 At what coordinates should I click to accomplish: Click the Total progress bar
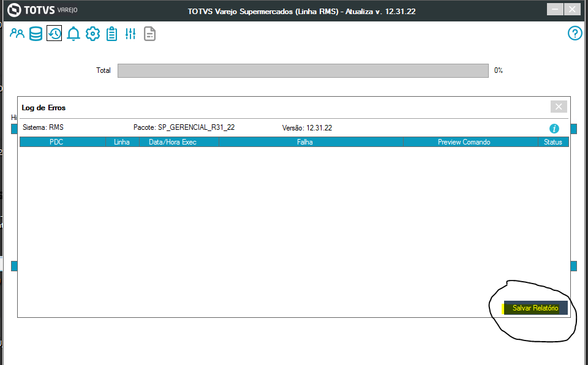click(x=303, y=70)
